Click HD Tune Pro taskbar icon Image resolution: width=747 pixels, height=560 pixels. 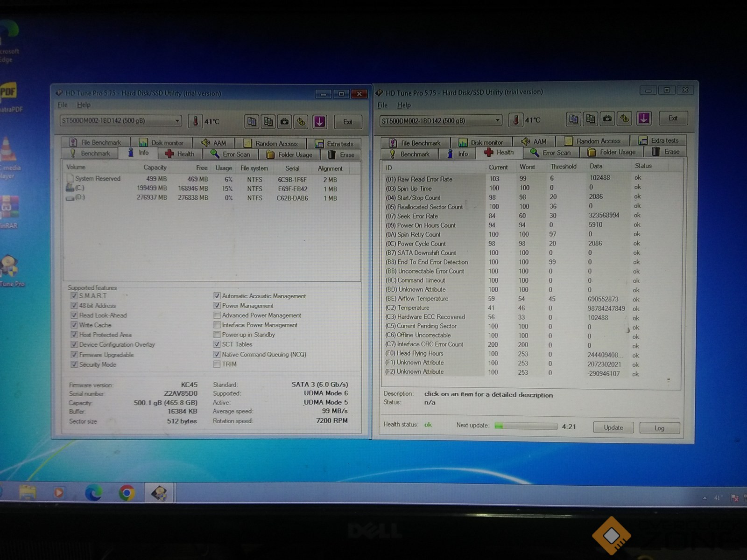tap(159, 493)
